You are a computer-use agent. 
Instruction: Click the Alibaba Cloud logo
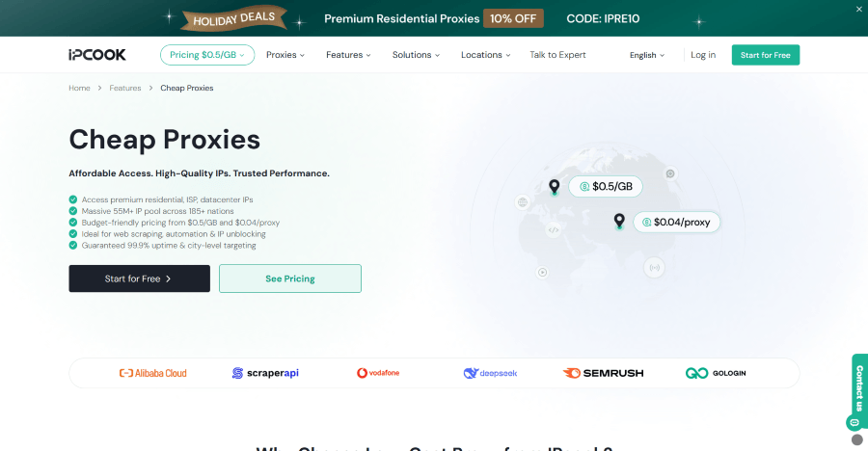[x=152, y=373]
